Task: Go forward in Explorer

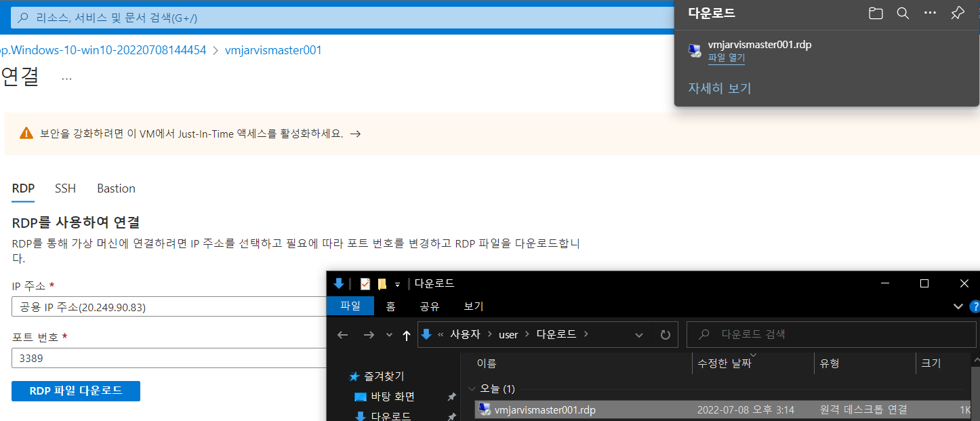Action: click(x=369, y=335)
